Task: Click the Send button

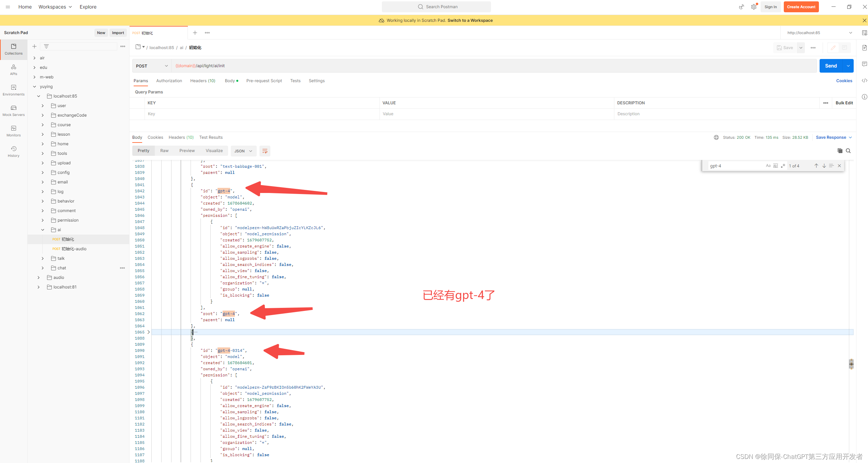Action: click(x=830, y=66)
